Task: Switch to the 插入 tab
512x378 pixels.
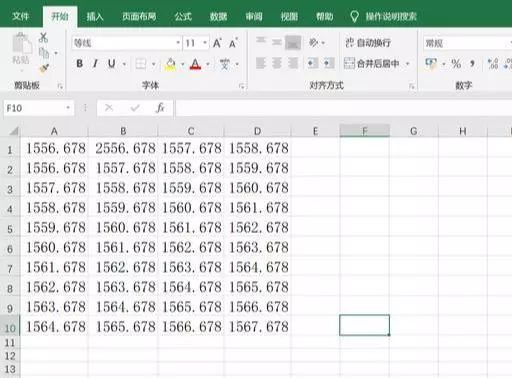Action: click(x=95, y=16)
